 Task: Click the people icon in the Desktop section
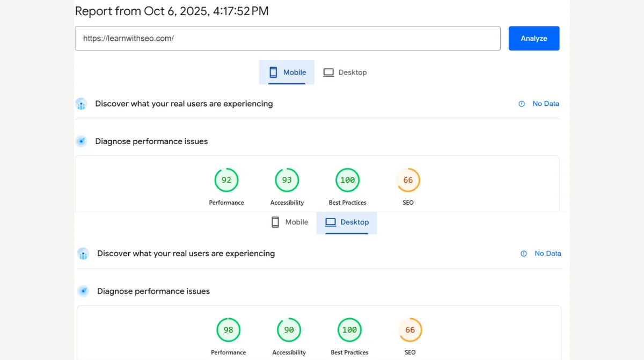pyautogui.click(x=83, y=253)
